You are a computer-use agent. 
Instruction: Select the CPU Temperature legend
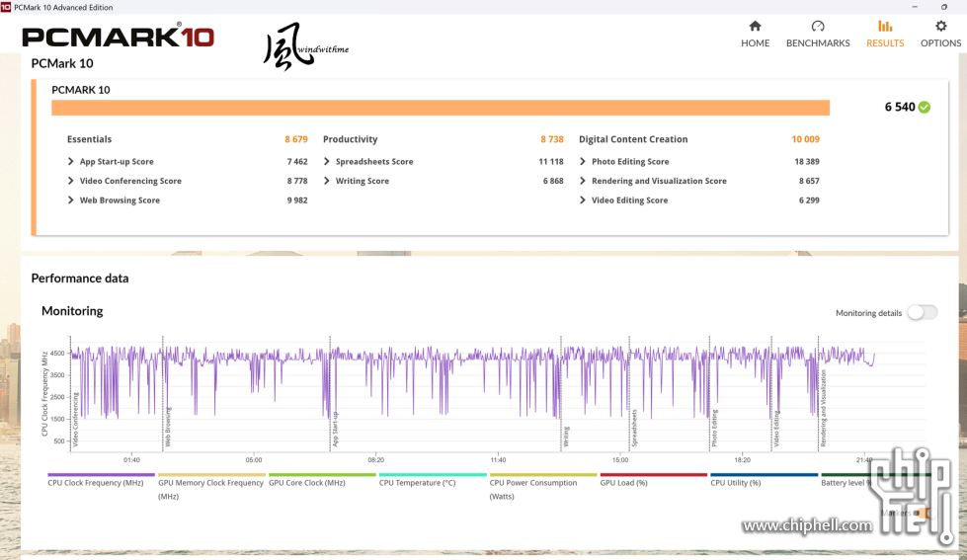433,481
